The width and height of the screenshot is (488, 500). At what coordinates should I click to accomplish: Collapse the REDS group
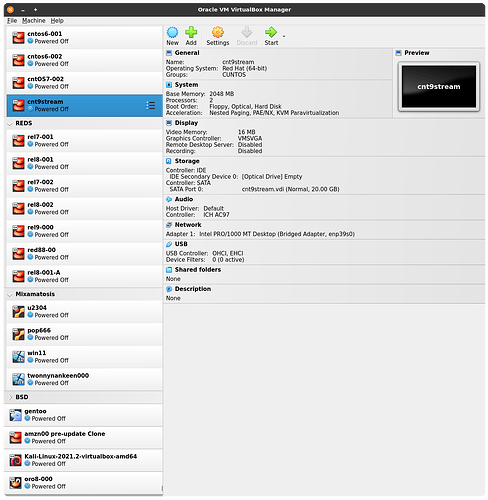[x=10, y=124]
